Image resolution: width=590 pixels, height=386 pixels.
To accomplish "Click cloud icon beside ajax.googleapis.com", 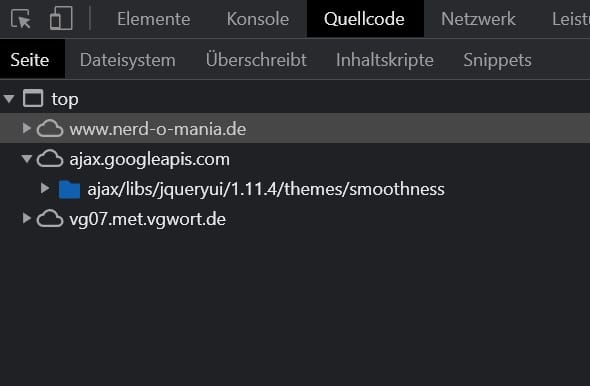I will point(50,159).
